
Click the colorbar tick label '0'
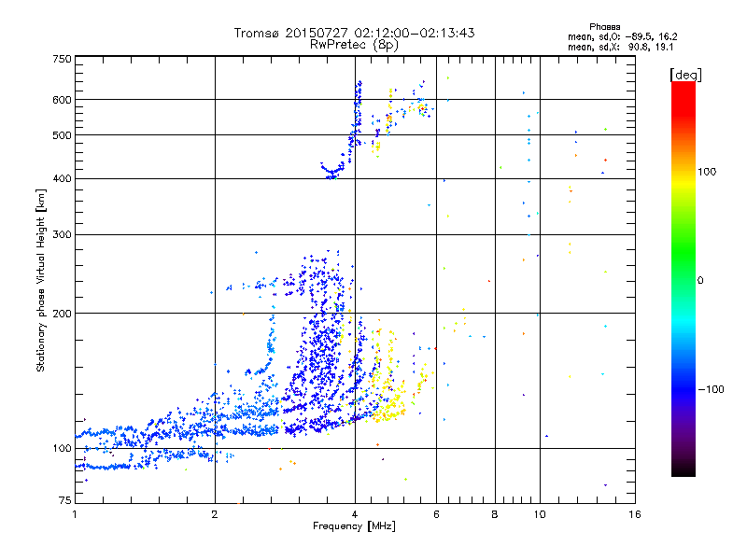[699, 281]
